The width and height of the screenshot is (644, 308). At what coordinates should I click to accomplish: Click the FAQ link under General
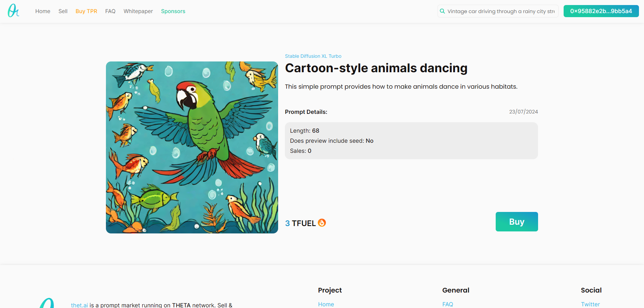[448, 304]
